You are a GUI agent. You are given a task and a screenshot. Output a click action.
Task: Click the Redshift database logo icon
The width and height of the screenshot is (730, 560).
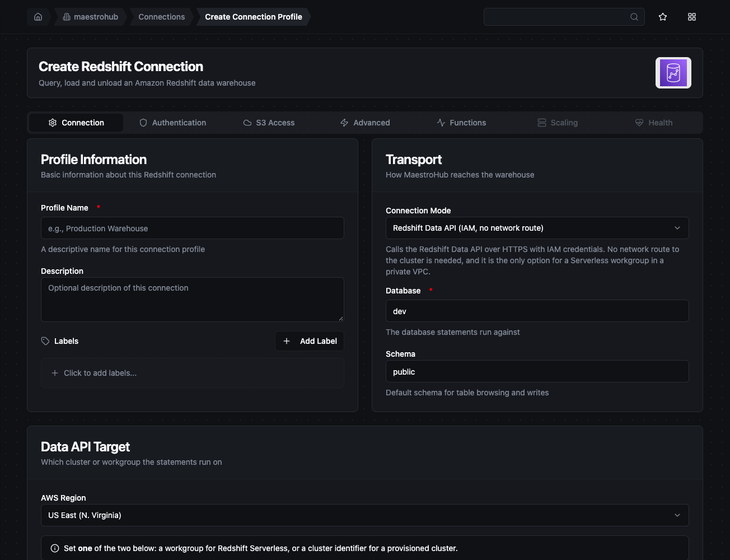[673, 73]
